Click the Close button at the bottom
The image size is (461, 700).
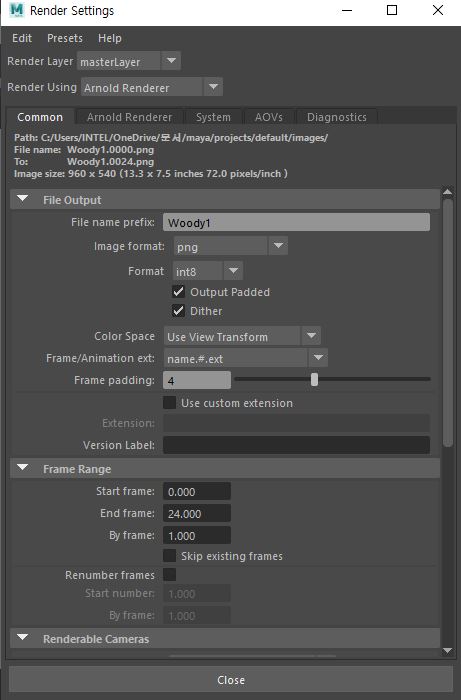tap(231, 680)
